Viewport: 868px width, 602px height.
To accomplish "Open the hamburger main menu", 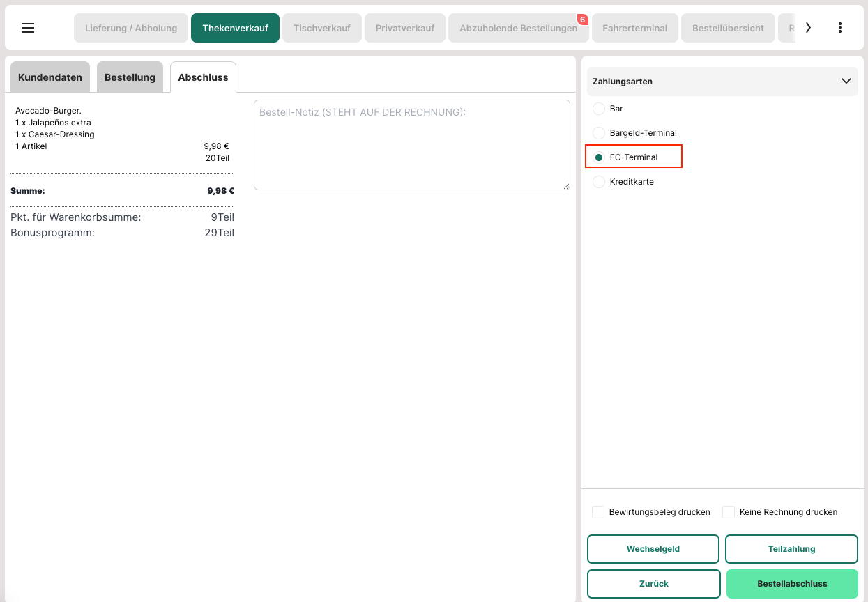I will point(28,28).
